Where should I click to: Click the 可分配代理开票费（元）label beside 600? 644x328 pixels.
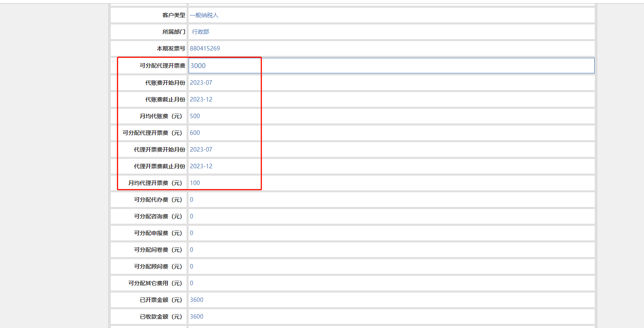point(153,133)
